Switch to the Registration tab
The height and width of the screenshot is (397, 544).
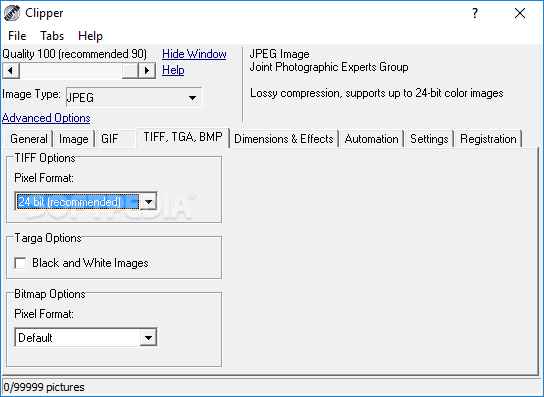[x=488, y=139]
